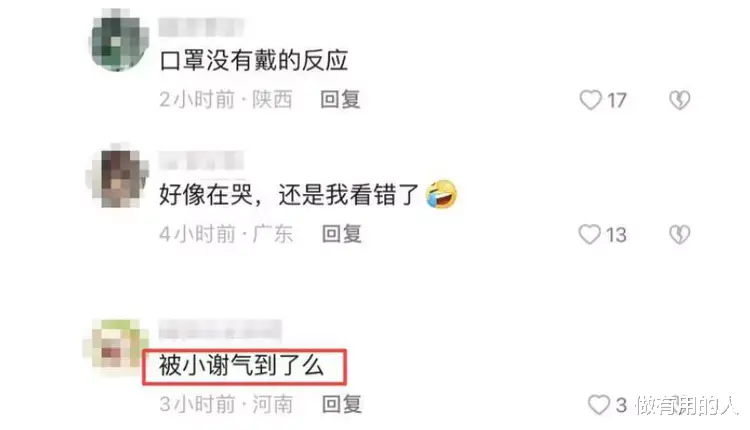Open the avatar of the 广东 commenter
Image resolution: width=750 pixels, height=430 pixels.
pyautogui.click(x=118, y=176)
